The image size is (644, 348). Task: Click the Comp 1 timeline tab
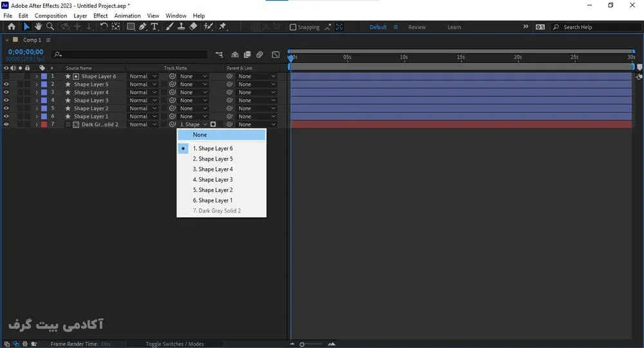pos(32,40)
